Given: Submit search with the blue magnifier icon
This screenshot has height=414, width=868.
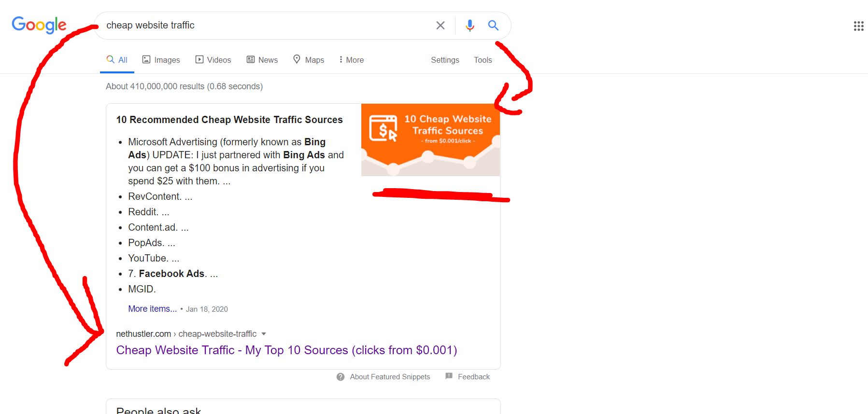Looking at the screenshot, I should [x=493, y=25].
